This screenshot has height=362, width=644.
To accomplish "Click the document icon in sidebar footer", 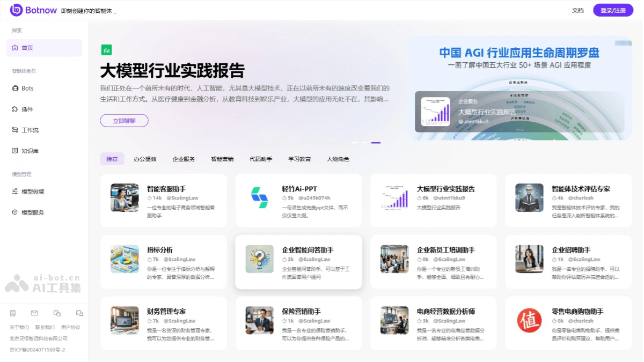I will (13, 313).
